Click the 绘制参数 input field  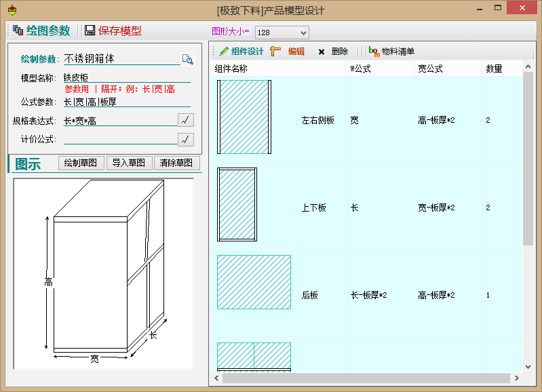coord(121,59)
